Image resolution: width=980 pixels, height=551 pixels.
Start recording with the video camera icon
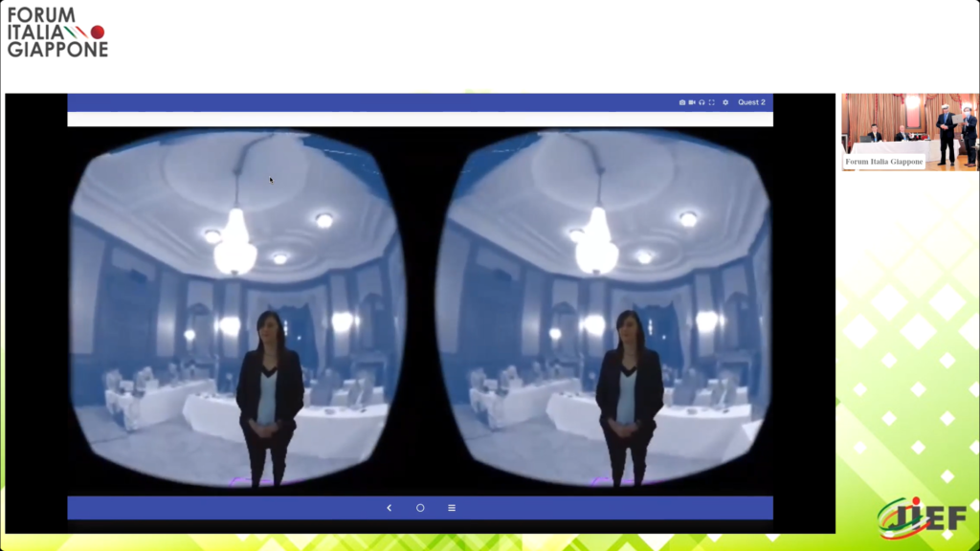click(x=692, y=102)
